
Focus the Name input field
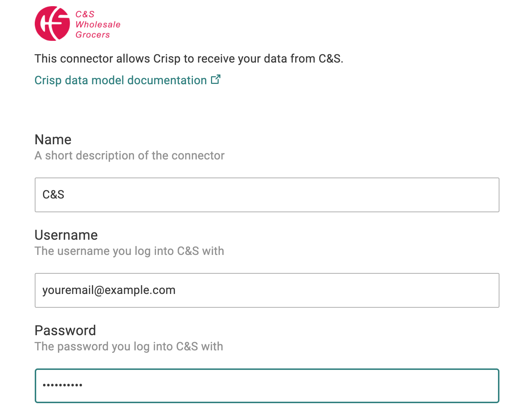[x=267, y=195]
